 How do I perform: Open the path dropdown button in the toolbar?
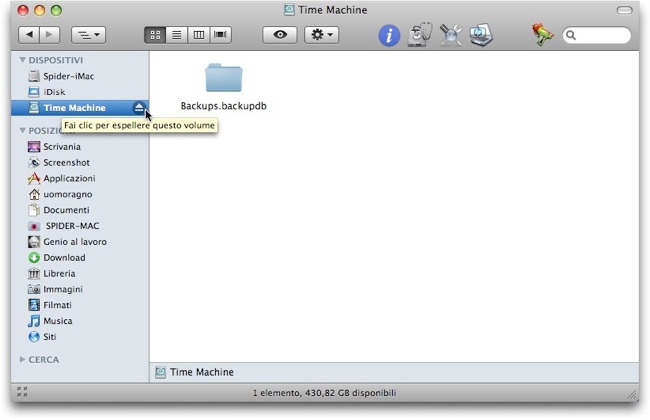(x=88, y=35)
